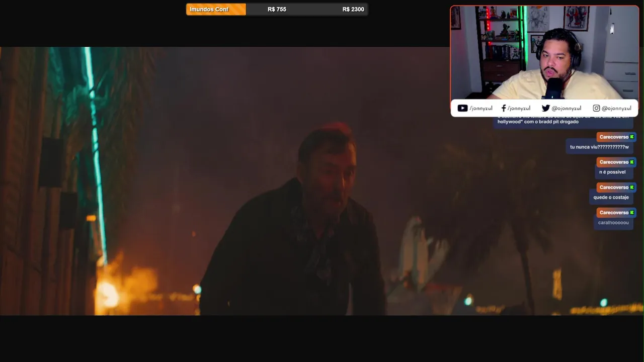Open the Twitter @ojonnyzul handle

point(566,108)
